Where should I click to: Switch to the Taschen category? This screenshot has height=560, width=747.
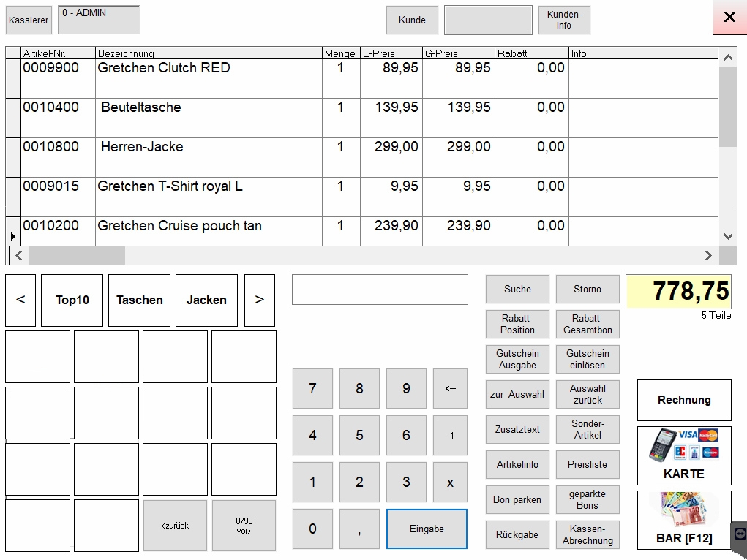(x=139, y=300)
